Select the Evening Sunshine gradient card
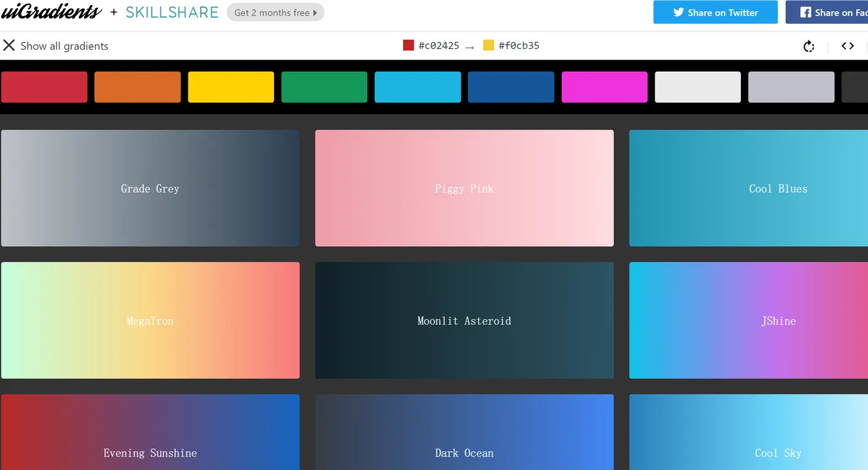 pos(150,432)
